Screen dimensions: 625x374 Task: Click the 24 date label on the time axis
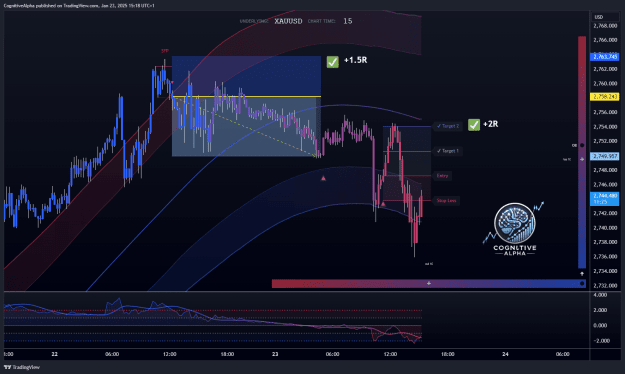coord(505,354)
